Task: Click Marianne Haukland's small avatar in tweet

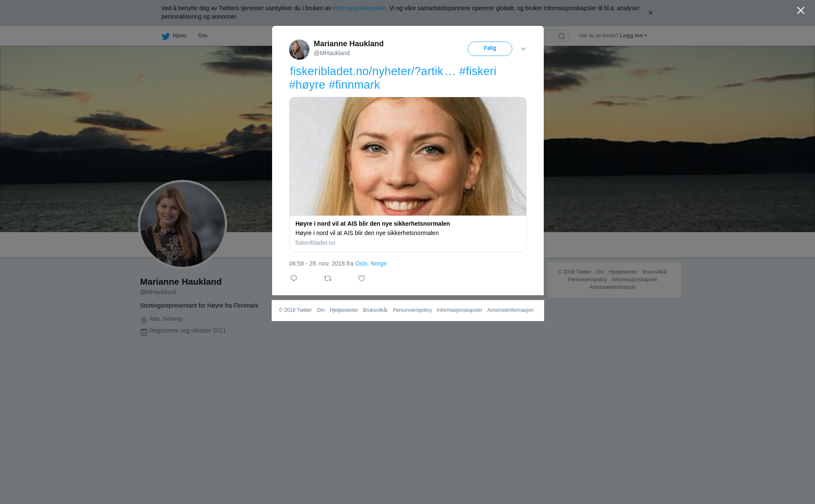Action: point(299,50)
